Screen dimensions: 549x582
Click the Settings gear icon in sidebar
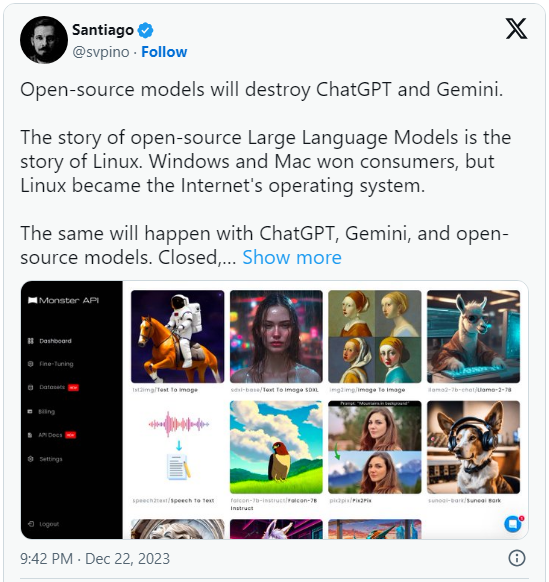click(x=30, y=459)
